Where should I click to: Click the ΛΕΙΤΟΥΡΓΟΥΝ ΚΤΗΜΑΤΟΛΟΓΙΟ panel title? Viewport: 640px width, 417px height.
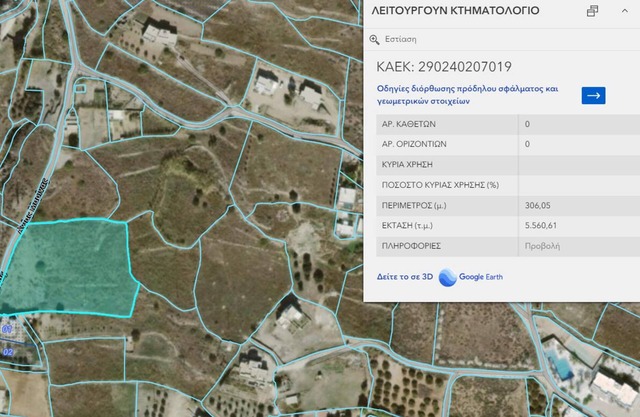click(455, 11)
